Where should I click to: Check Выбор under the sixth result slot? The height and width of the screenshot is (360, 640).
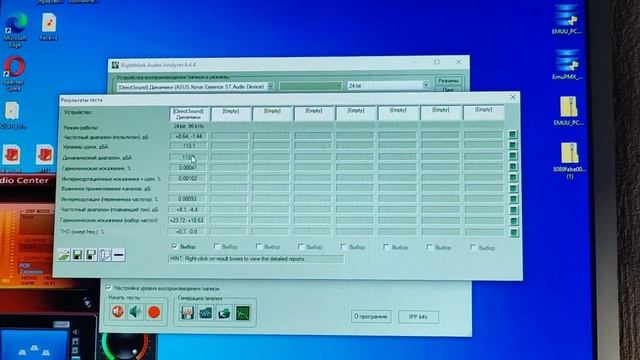tap(386, 247)
